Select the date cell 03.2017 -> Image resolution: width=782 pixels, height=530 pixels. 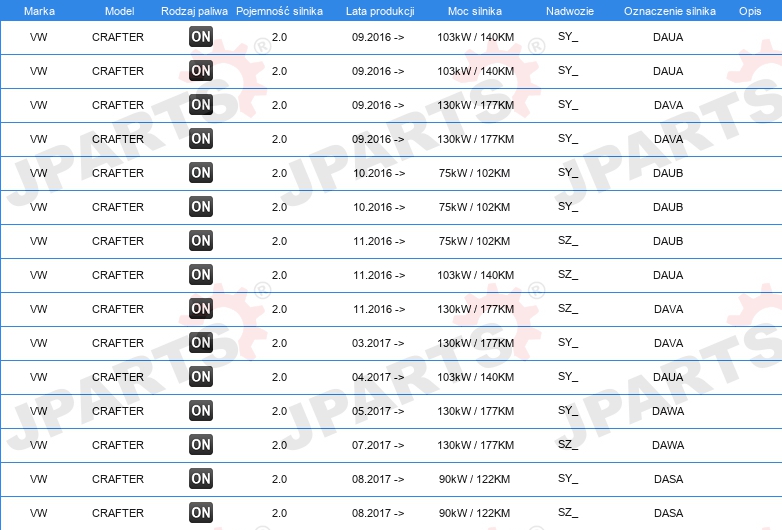[378, 343]
